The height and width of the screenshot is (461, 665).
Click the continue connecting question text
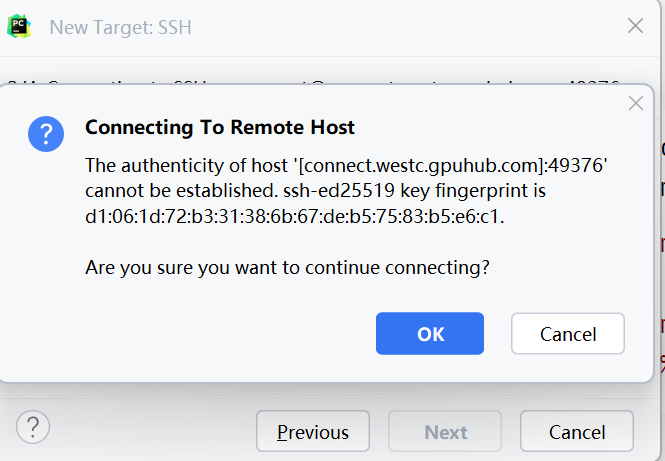pyautogui.click(x=287, y=268)
